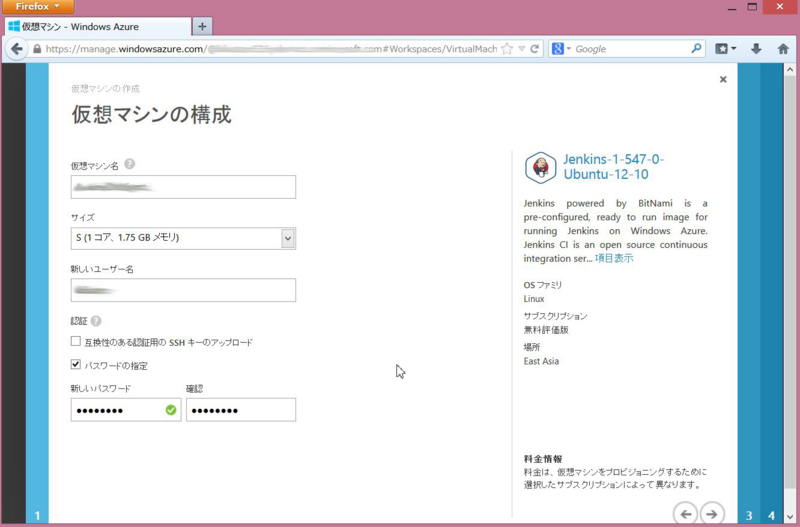Click the 新しいユーザー名 text field
Image resolution: width=800 pixels, height=527 pixels.
pos(183,290)
